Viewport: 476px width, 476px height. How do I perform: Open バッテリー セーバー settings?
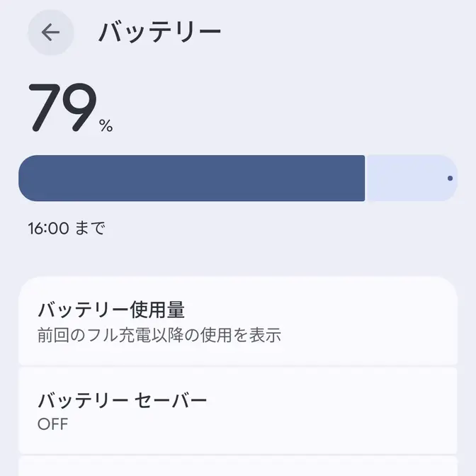(x=122, y=400)
